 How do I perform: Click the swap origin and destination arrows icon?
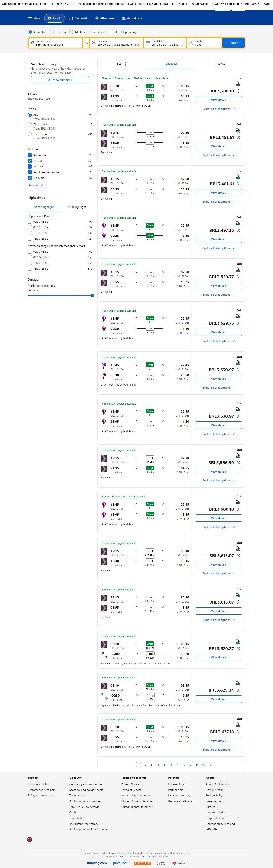(x=86, y=43)
